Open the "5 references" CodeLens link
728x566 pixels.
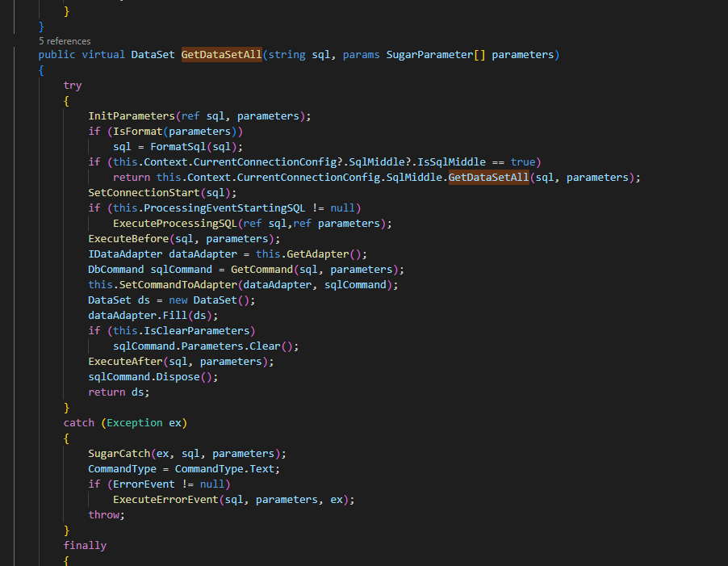pyautogui.click(x=64, y=40)
